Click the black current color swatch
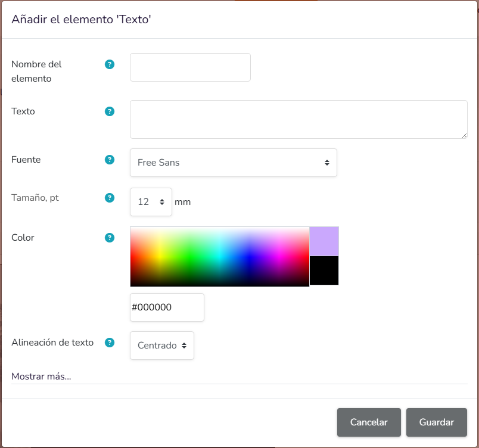This screenshot has width=479, height=448. click(324, 270)
